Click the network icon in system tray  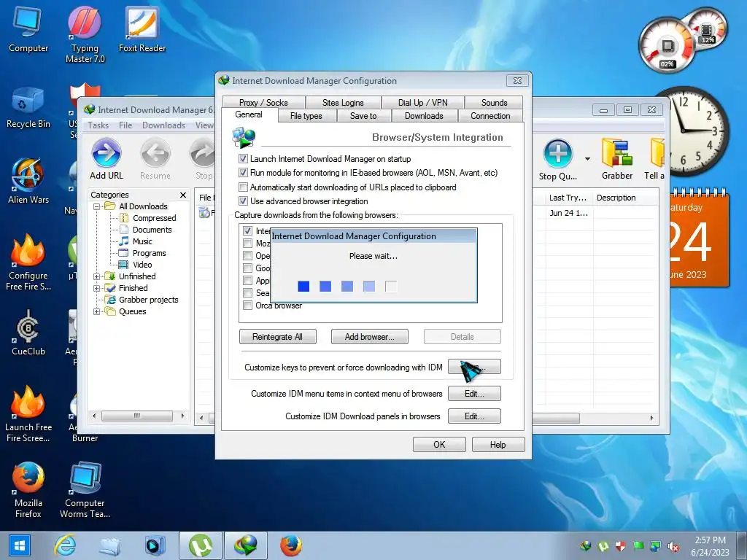(656, 546)
